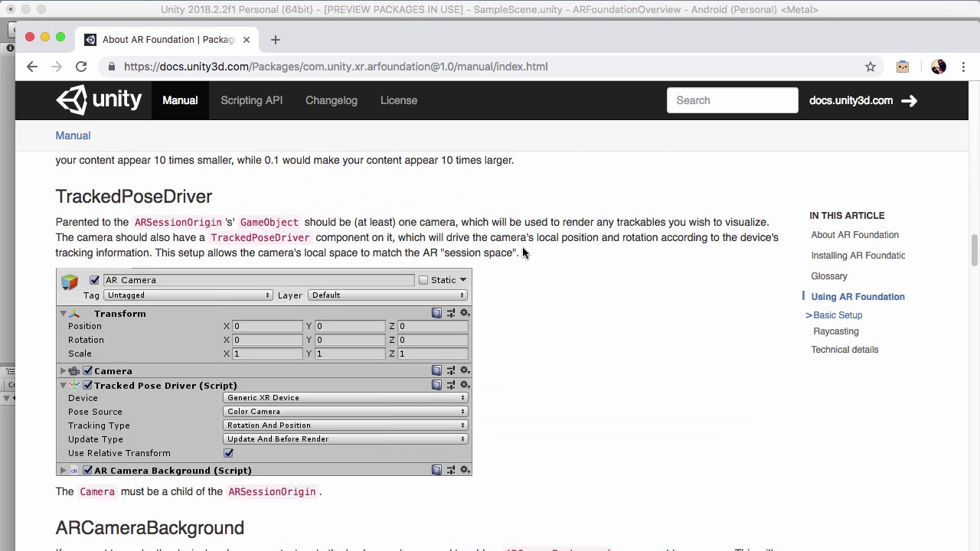Open AR Camera Background help icon
Image resolution: width=980 pixels, height=551 pixels.
pyautogui.click(x=436, y=470)
